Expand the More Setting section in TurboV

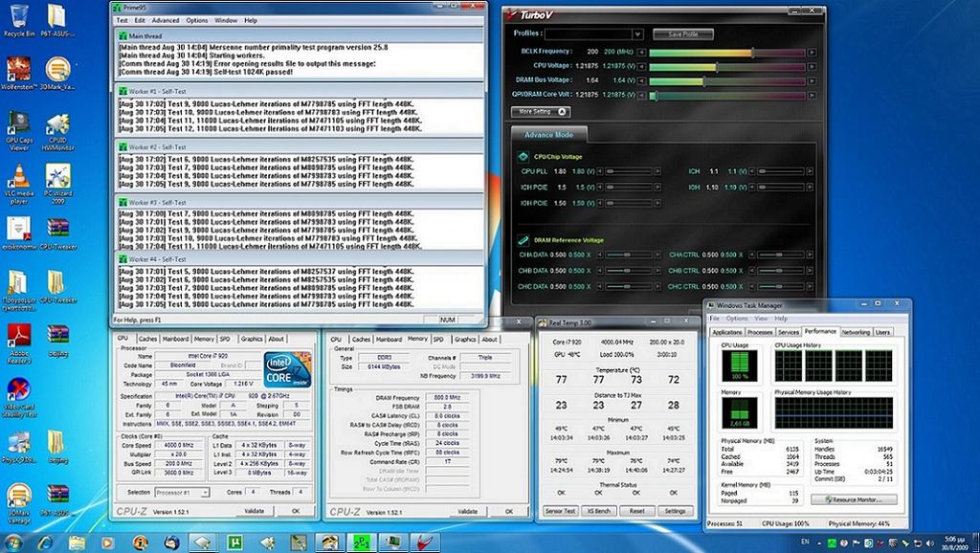(541, 112)
